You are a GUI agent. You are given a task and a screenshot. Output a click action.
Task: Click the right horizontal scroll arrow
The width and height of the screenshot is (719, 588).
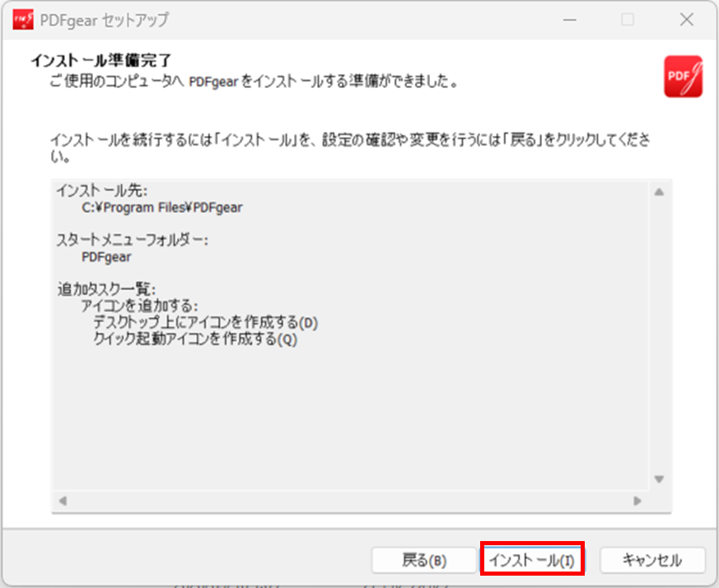click(x=637, y=501)
